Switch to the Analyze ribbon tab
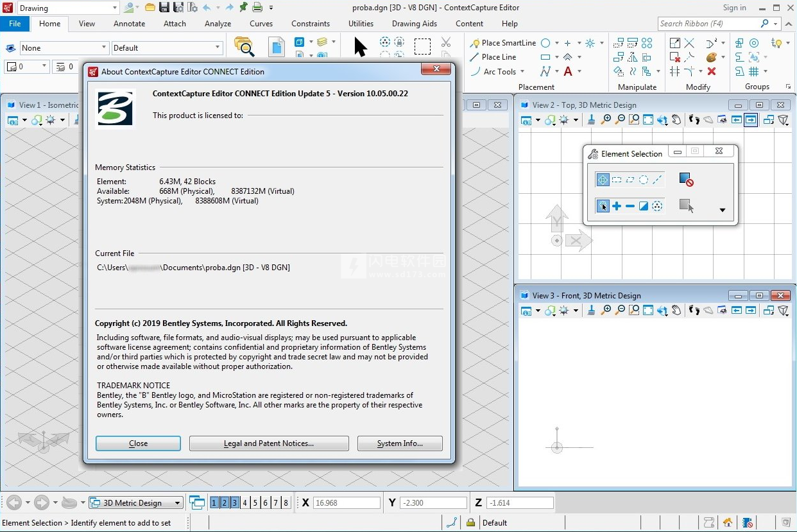This screenshot has width=797, height=532. [218, 24]
